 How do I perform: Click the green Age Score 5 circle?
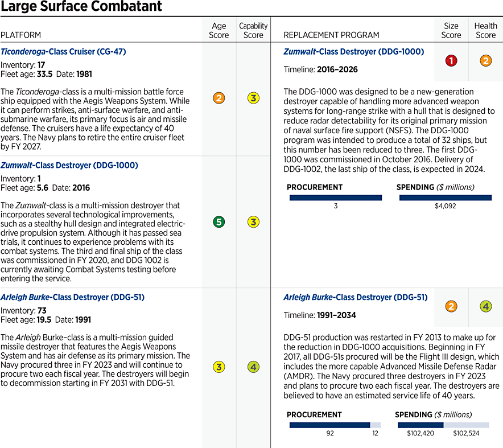(219, 222)
